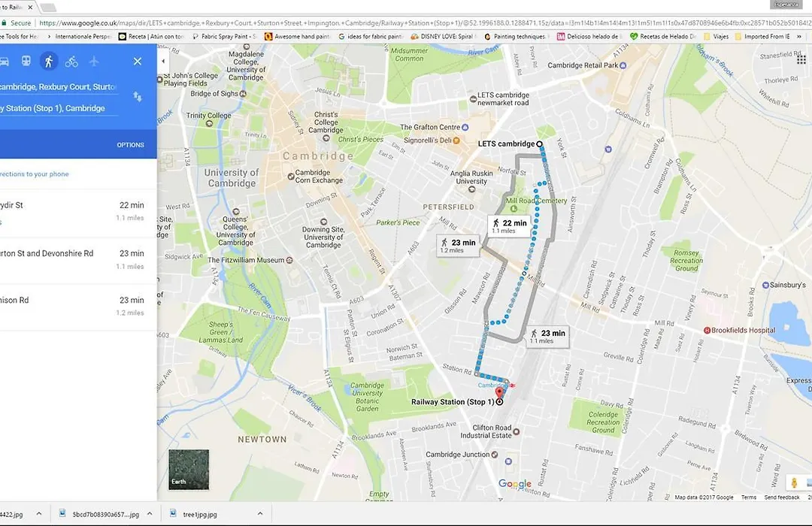812x526 pixels.
Task: Click the Cambridge Corn Exchange marker
Action: pos(291,177)
